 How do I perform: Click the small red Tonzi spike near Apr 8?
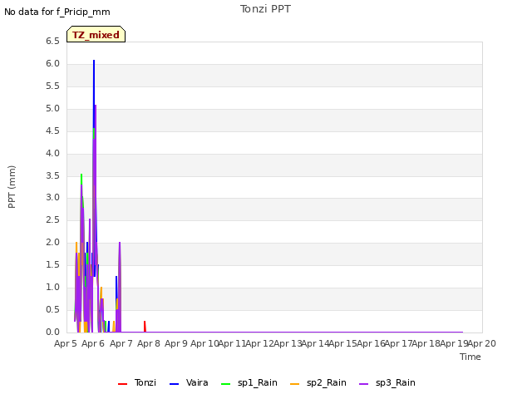coord(145,326)
